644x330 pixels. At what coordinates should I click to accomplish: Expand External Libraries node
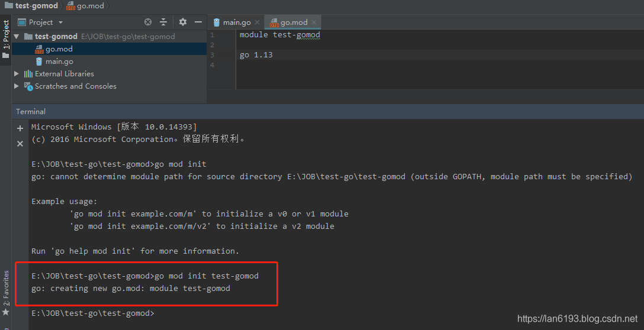pos(17,74)
